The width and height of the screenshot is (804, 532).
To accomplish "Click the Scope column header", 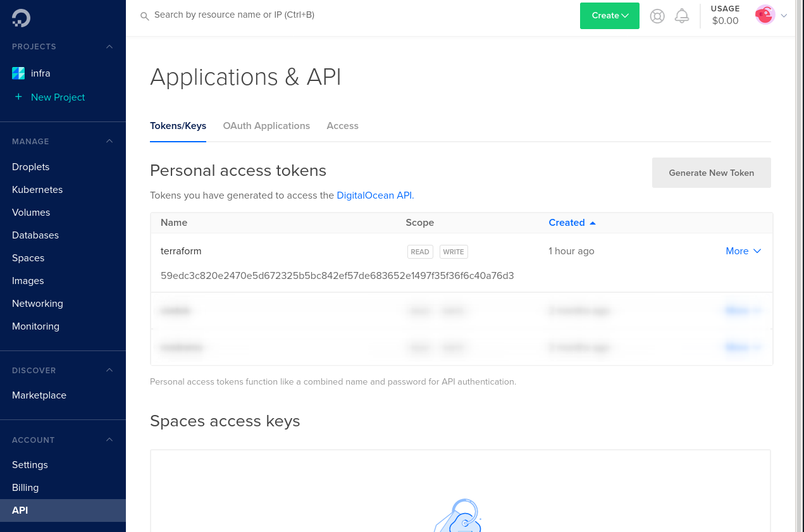I will (420, 223).
